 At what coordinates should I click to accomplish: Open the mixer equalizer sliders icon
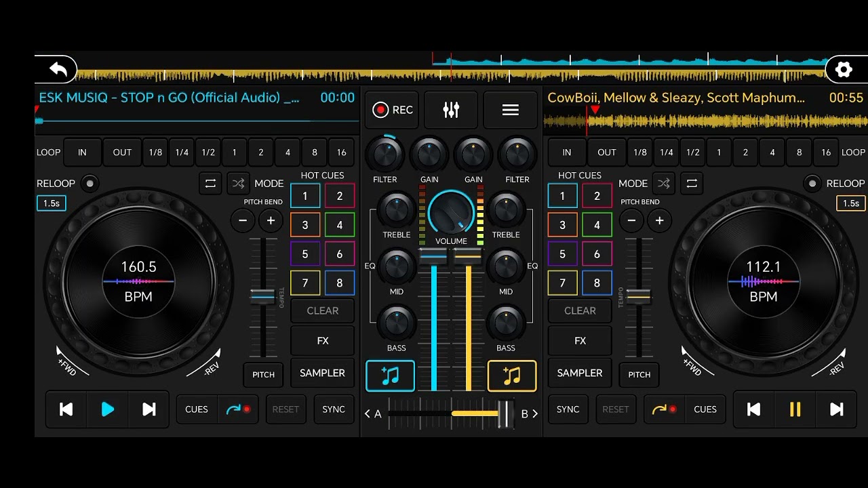click(451, 110)
